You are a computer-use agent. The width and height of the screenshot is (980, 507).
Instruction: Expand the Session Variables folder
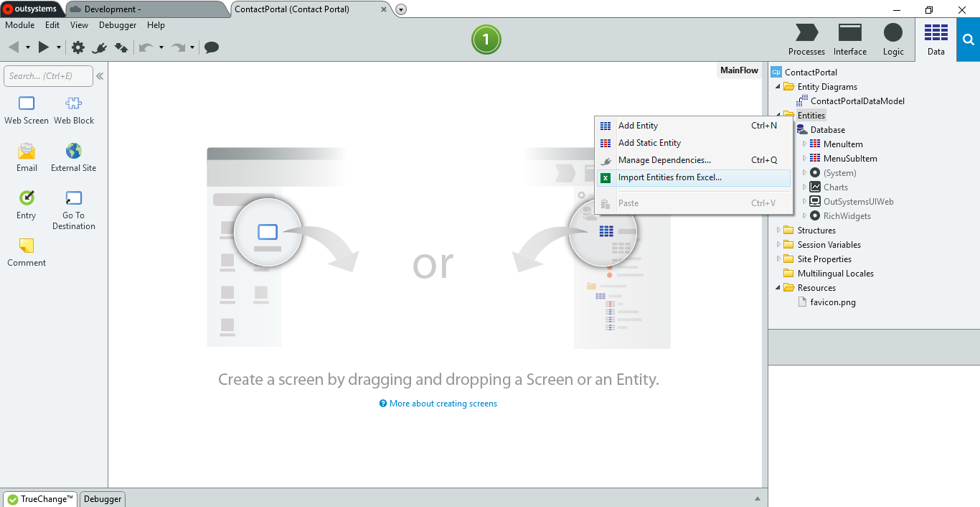778,245
